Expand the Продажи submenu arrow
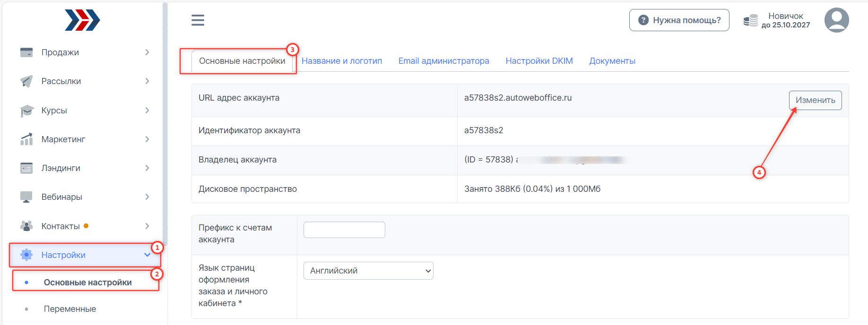 [147, 52]
